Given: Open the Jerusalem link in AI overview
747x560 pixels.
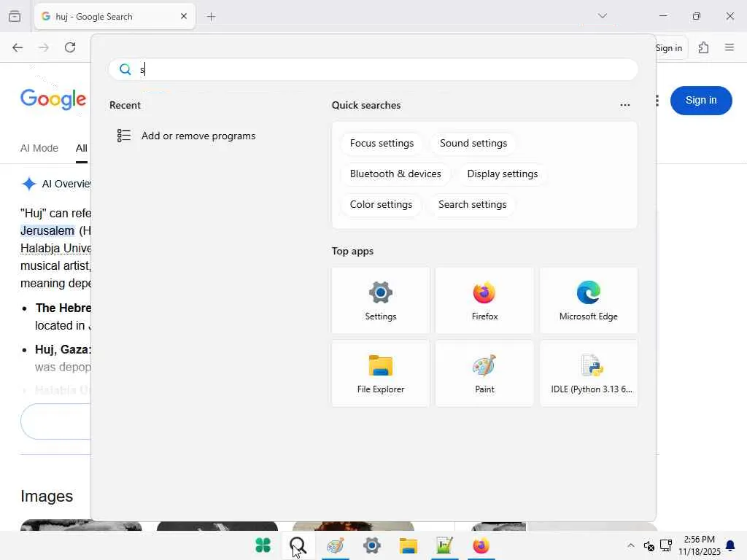Looking at the screenshot, I should 47,230.
